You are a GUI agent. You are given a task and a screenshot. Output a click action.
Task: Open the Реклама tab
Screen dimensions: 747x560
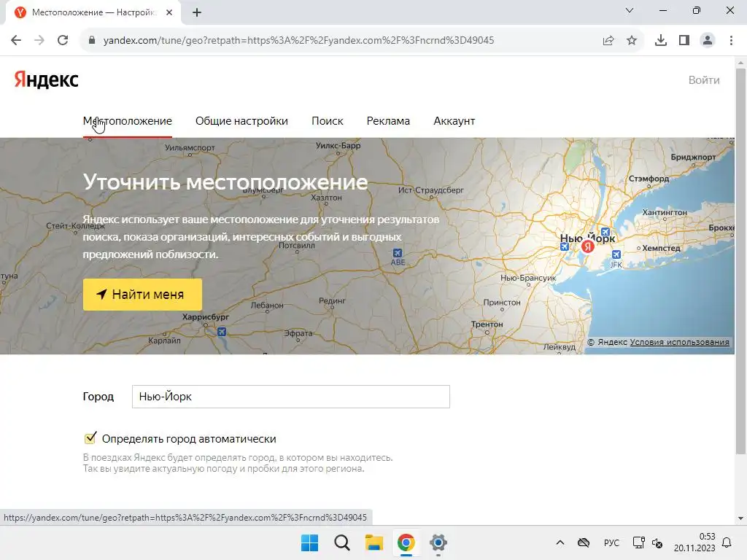tap(388, 121)
